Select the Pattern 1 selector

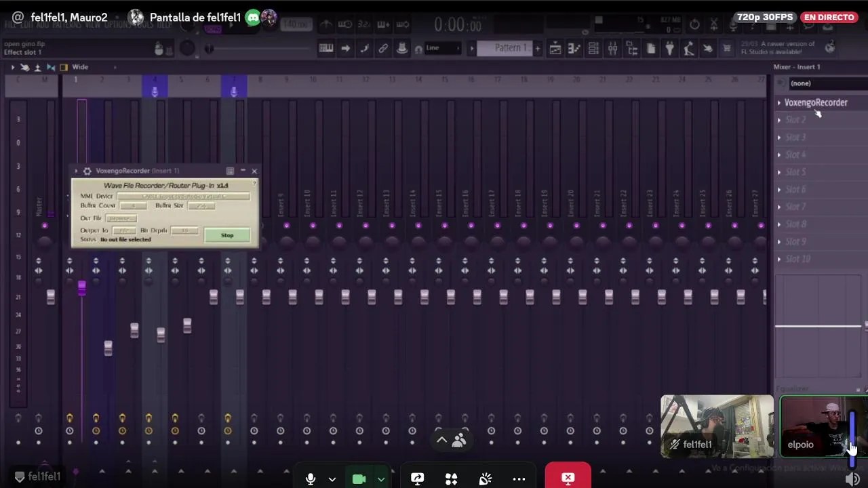505,48
